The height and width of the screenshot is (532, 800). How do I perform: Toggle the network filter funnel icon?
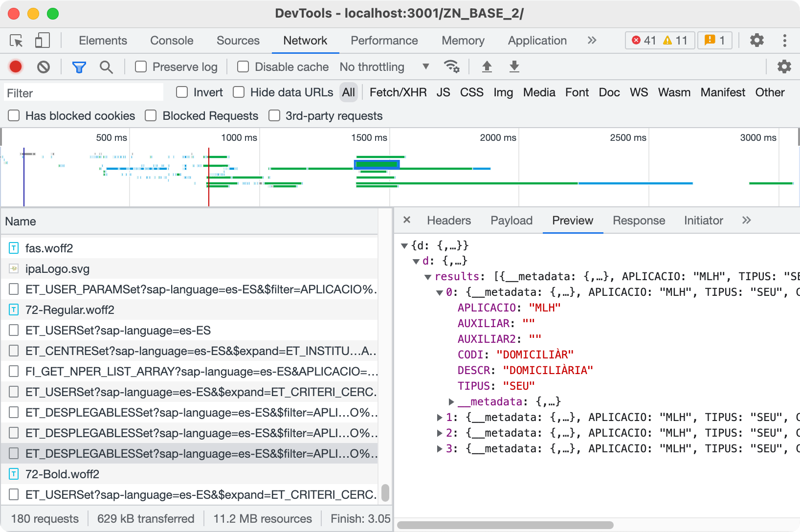coord(79,67)
